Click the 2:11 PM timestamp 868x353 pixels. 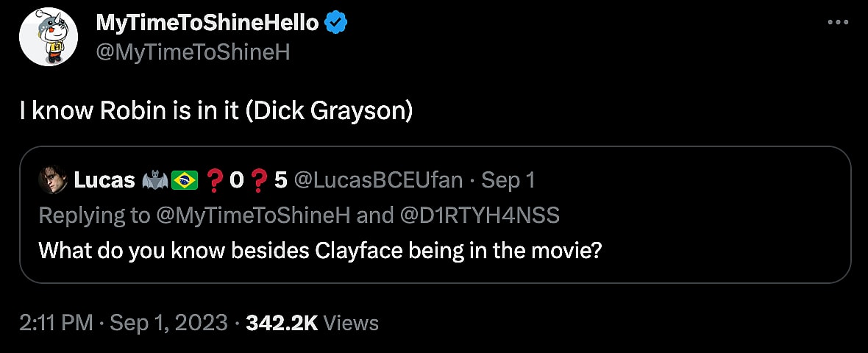(x=56, y=322)
